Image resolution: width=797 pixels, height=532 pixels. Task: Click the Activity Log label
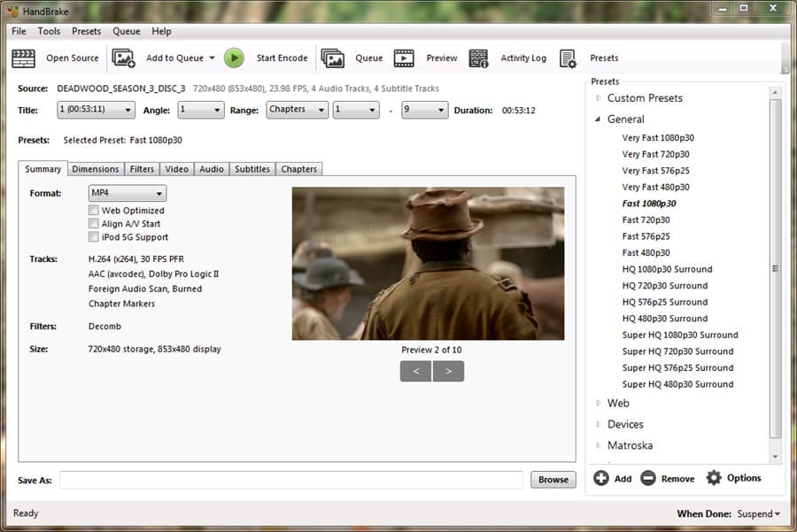click(523, 58)
